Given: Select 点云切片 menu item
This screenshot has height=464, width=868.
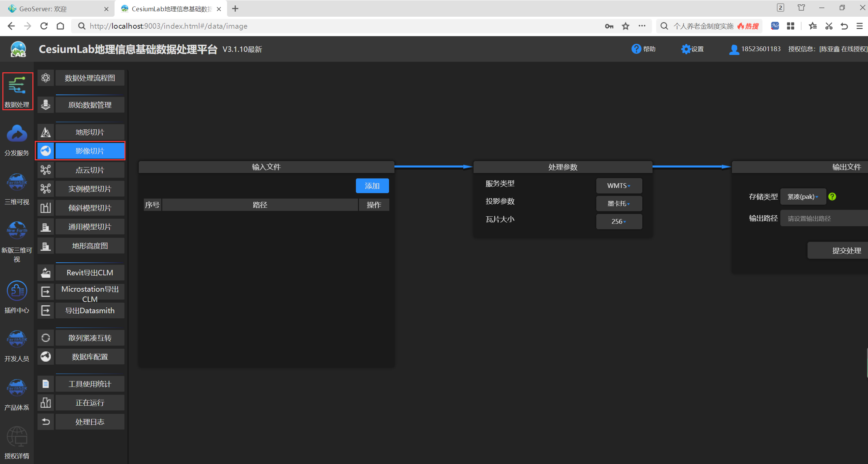Looking at the screenshot, I should click(90, 170).
